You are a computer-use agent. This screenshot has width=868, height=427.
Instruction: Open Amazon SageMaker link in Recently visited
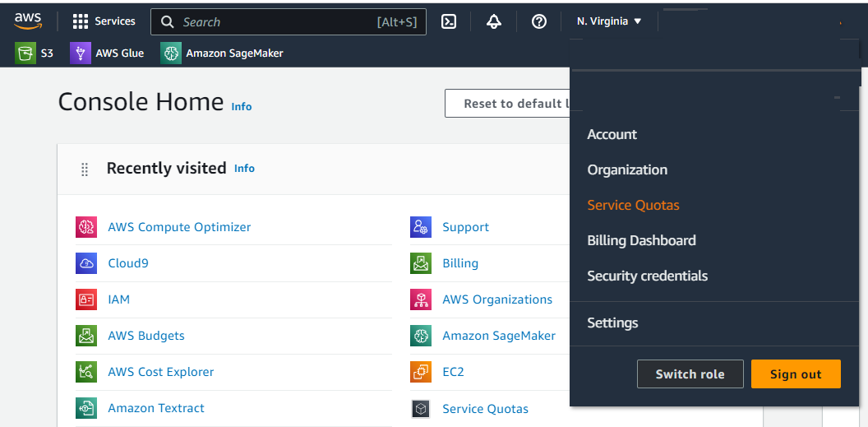click(x=499, y=336)
